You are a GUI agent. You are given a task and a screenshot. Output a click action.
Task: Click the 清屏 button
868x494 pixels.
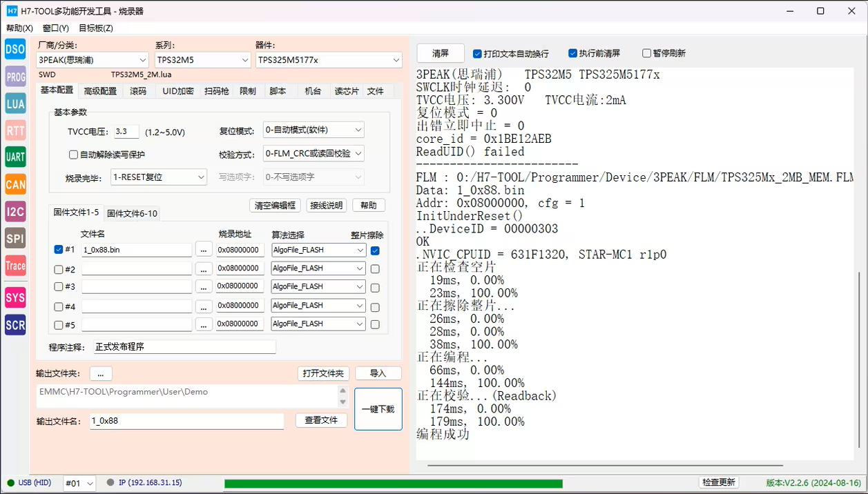[x=441, y=53]
